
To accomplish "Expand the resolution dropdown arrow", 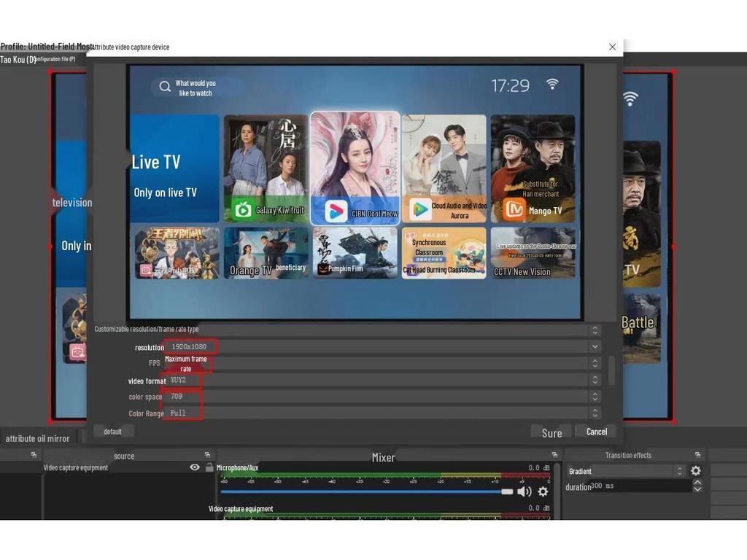I will coord(595,346).
